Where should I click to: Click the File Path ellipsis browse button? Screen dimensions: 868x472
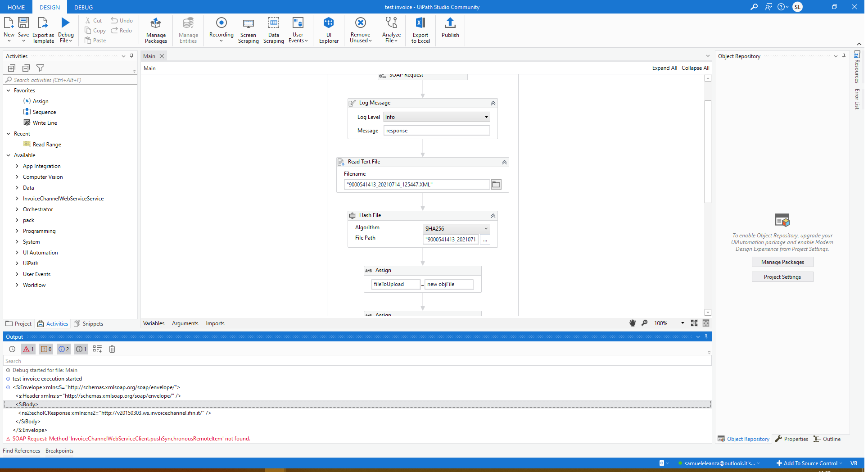pyautogui.click(x=485, y=240)
